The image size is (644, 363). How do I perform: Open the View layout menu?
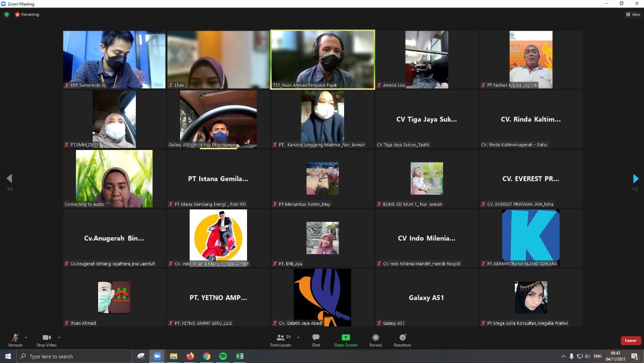[633, 15]
